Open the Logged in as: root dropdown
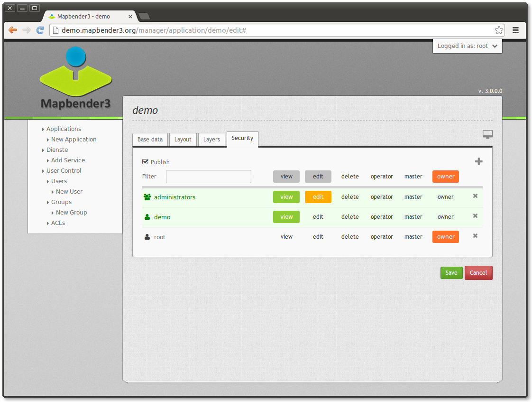 467,46
